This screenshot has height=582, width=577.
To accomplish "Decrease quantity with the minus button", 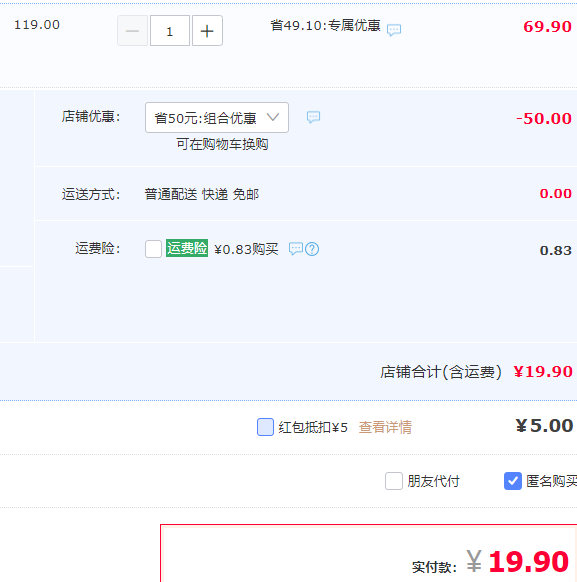I will (x=132, y=31).
